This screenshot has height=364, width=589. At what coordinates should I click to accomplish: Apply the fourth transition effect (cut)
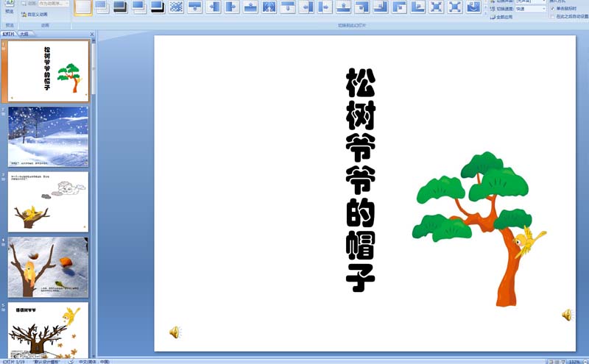tap(139, 7)
